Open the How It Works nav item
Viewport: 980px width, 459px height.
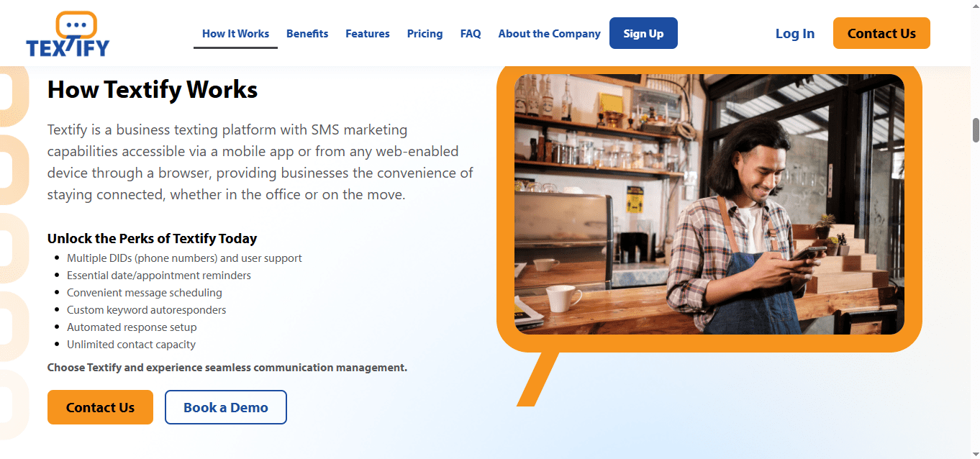[235, 34]
